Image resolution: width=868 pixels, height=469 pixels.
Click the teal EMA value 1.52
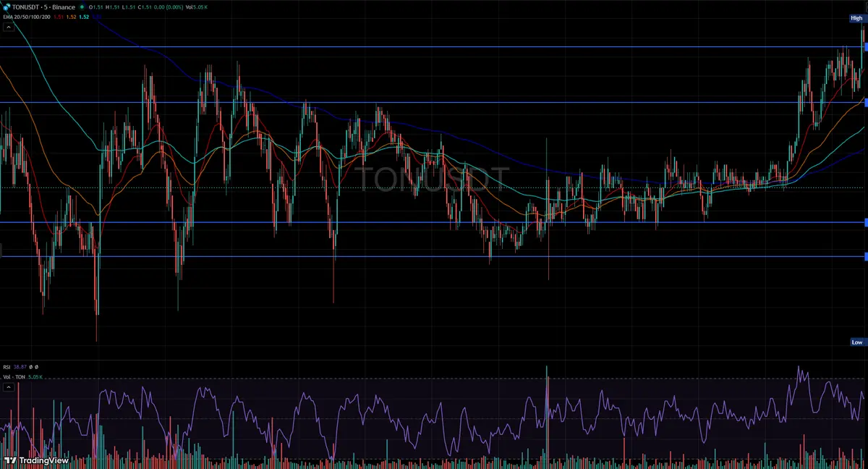[x=84, y=17]
